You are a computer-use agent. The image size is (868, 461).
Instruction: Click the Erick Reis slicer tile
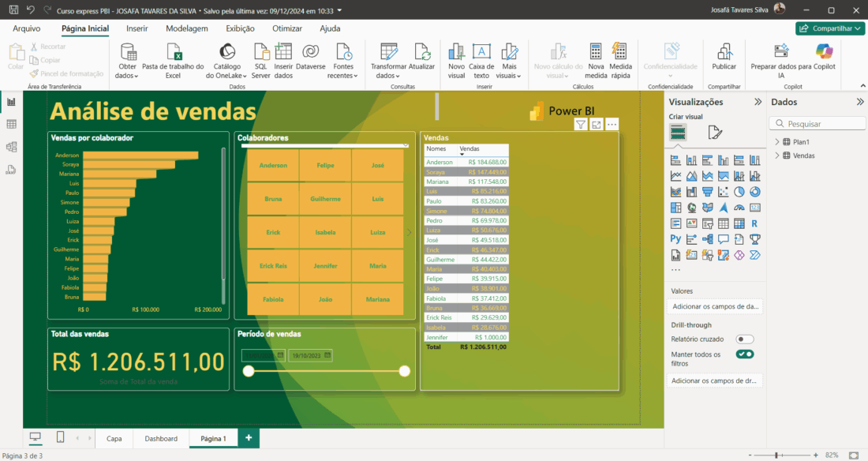(273, 265)
